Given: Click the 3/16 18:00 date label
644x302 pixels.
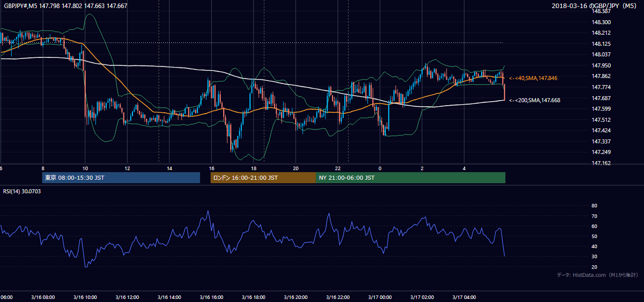Looking at the screenshot, I should (254, 297).
